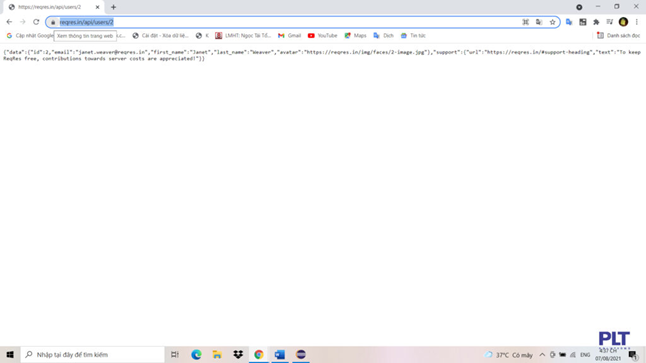Open the Cài đặt - Xóa dữ liệ... bookmark
646x363 pixels.
[x=160, y=36]
